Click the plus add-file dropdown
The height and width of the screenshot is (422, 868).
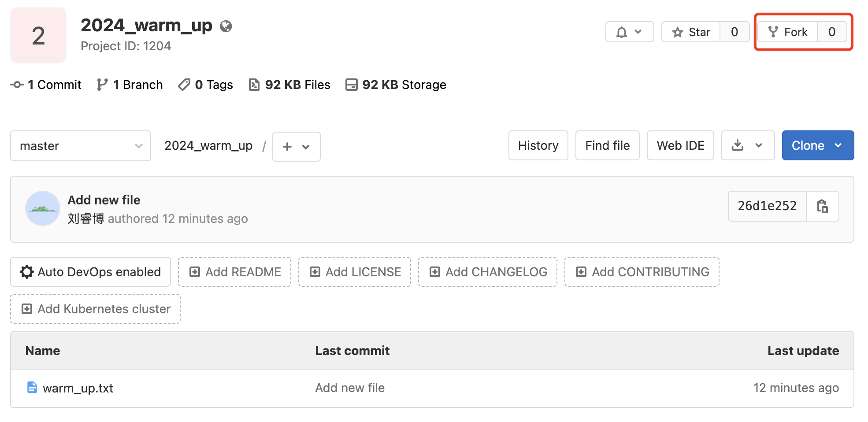click(296, 147)
